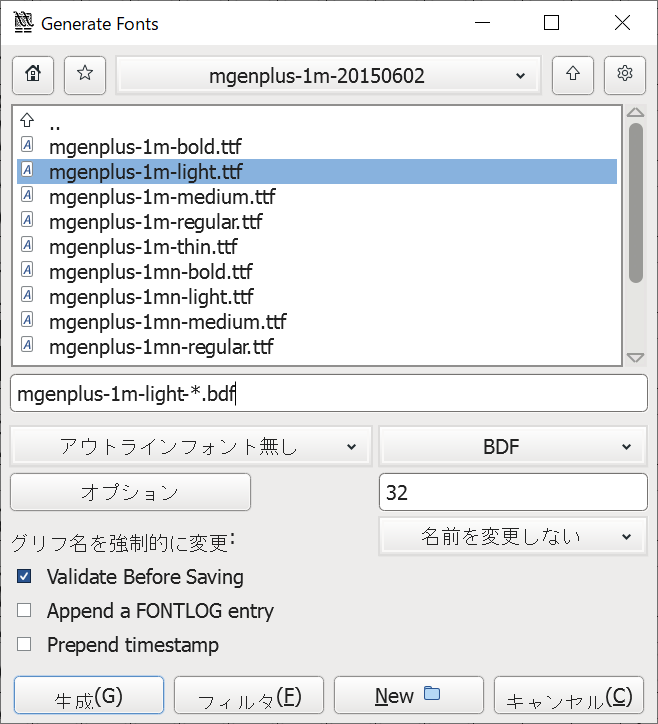Go up one directory with up-arrow button
658x724 pixels.
pos(573,75)
